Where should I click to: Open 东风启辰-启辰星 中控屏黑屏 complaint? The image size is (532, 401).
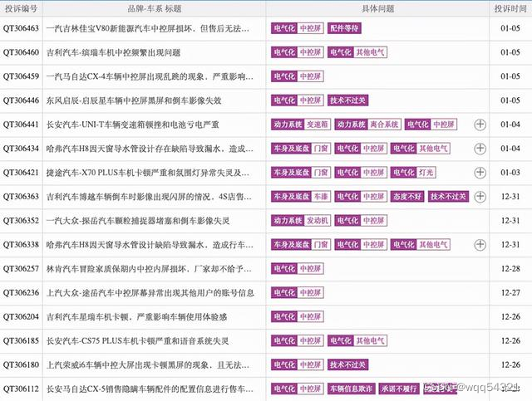click(x=134, y=100)
